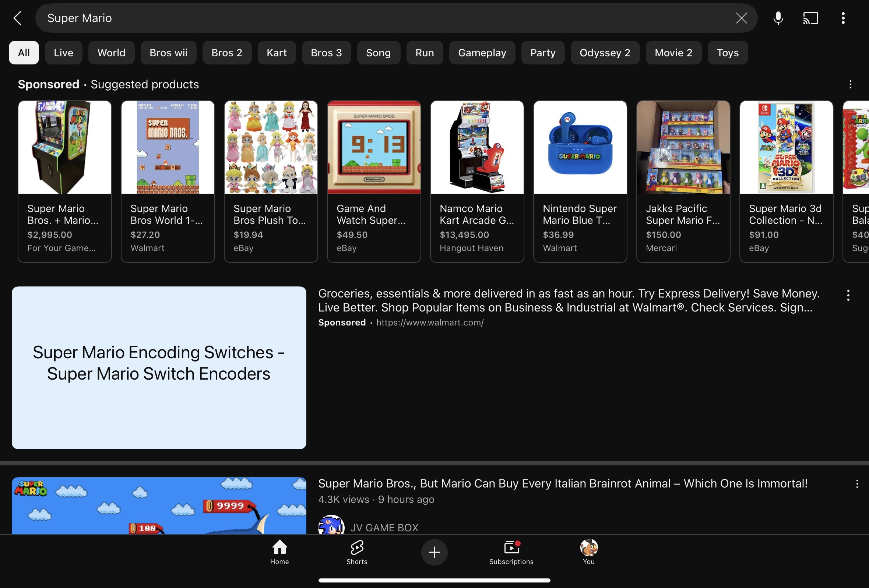Click the $150.00 price
The image size is (869, 588).
pyautogui.click(x=663, y=235)
